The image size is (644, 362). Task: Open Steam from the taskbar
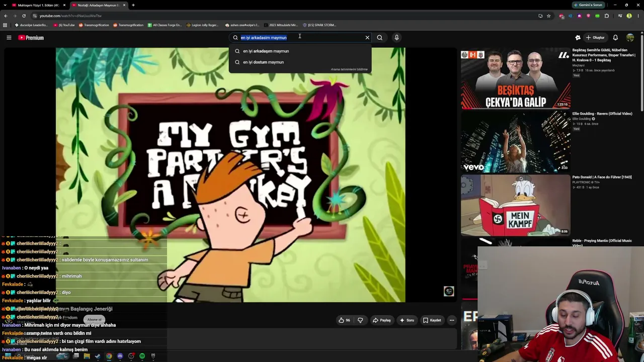[98, 356]
